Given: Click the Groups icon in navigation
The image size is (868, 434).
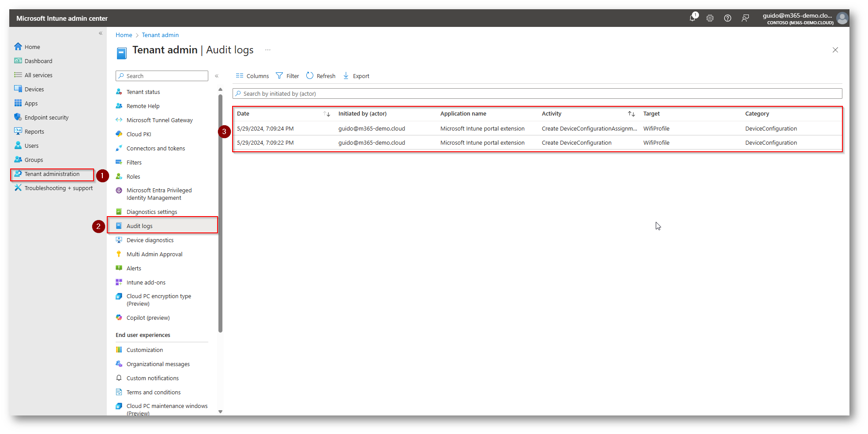Looking at the screenshot, I should (x=18, y=159).
